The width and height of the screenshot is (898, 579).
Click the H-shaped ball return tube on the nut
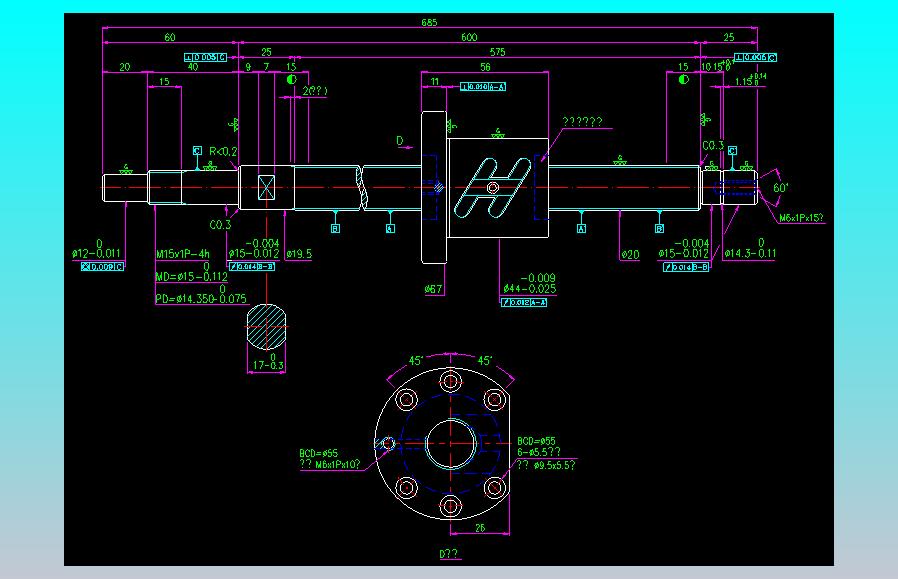[493, 188]
